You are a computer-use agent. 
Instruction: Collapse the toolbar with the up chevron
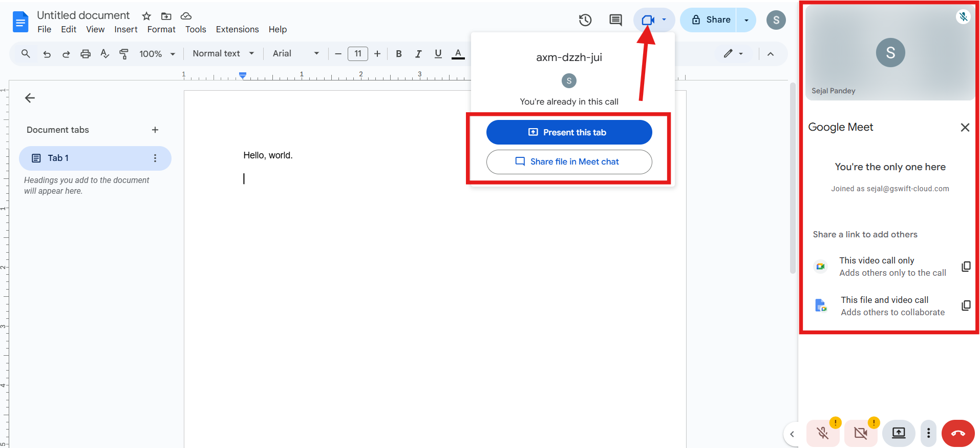pyautogui.click(x=771, y=54)
